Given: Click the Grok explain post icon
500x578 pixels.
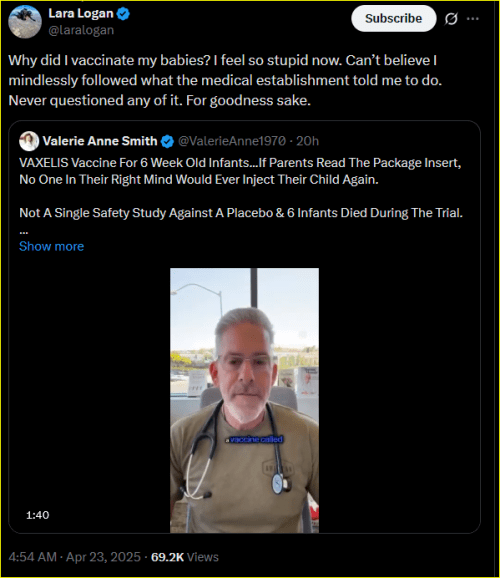Looking at the screenshot, I should [451, 18].
